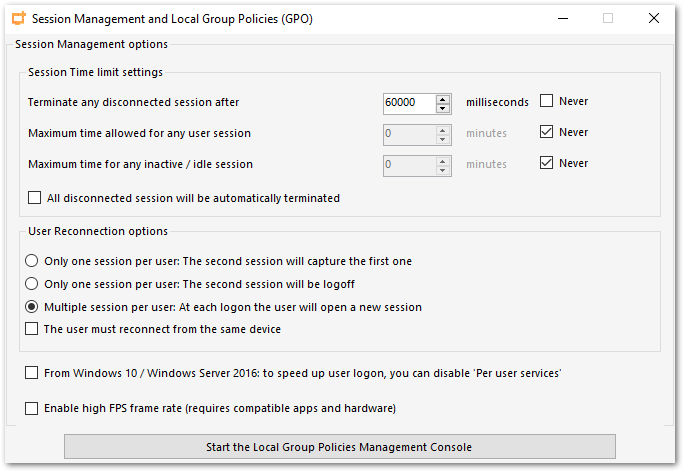
Task: Click the app icon in title bar
Action: 18,18
